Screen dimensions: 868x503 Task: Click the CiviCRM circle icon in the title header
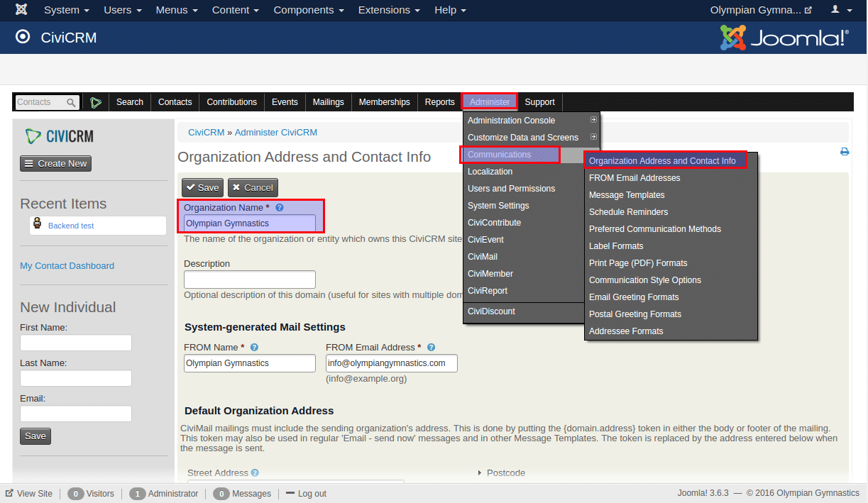pyautogui.click(x=23, y=37)
